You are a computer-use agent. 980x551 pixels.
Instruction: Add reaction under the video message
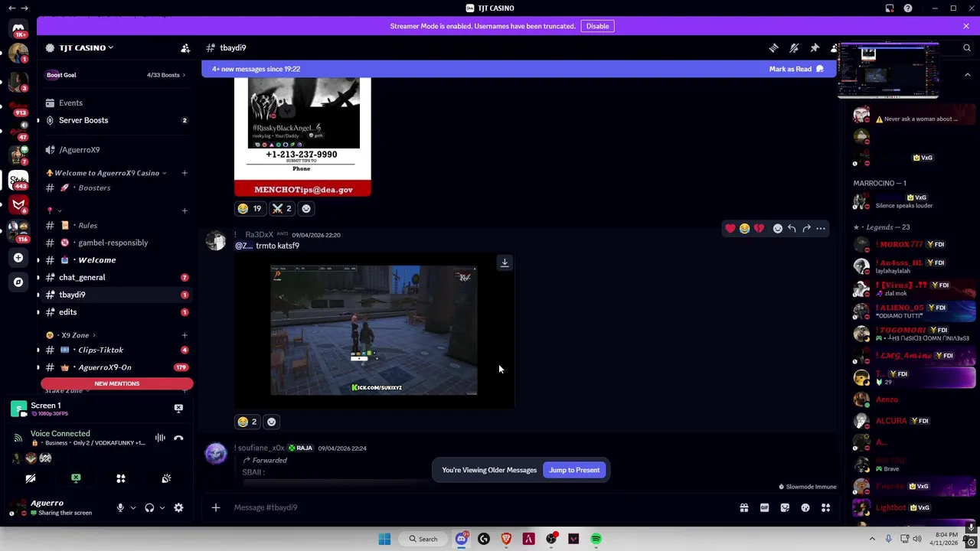[x=271, y=422]
